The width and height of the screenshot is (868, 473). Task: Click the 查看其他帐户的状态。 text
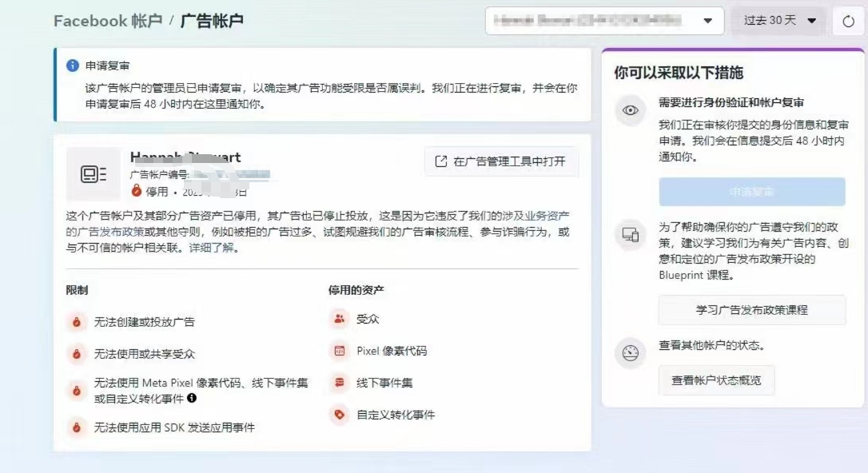coord(712,345)
